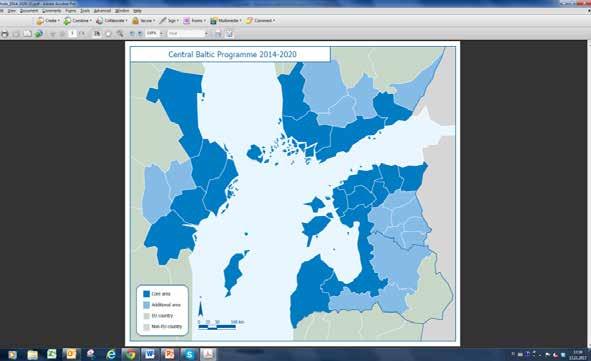This screenshot has height=361, width=591.
Task: Choose the Hand tool
Action: point(108,34)
